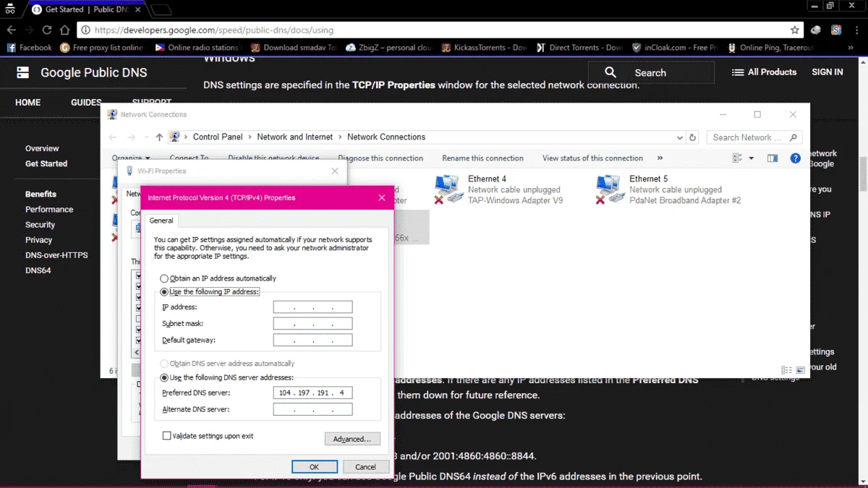Open the Direct Torrents bookmark

point(579,48)
